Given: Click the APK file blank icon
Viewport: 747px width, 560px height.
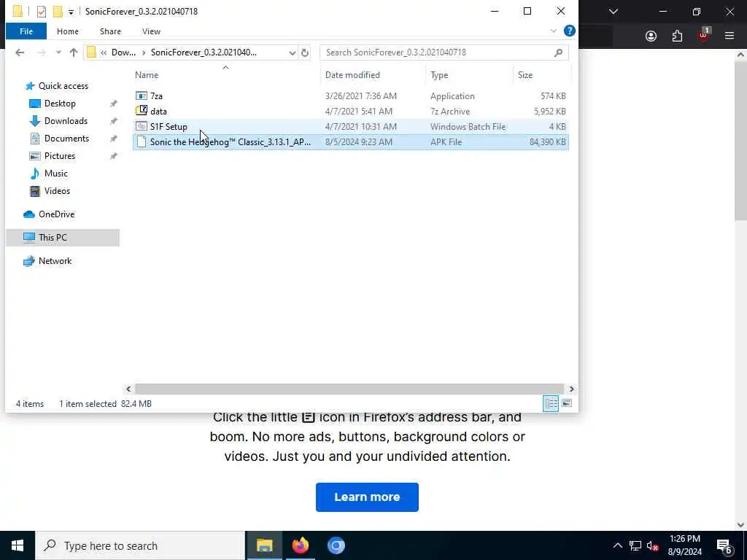Looking at the screenshot, I should pos(142,141).
